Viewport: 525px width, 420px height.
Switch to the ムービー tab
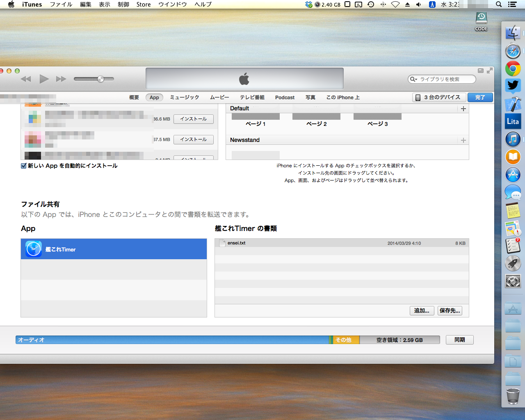point(219,97)
